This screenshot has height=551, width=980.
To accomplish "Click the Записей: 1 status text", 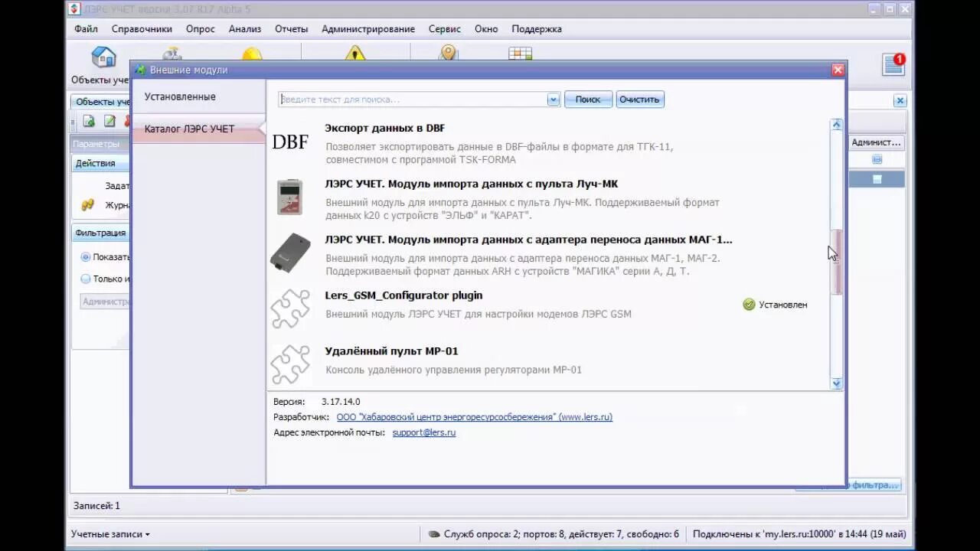I will pos(96,506).
